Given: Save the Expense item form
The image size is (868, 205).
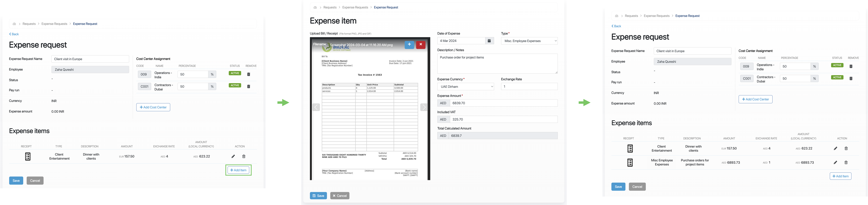Looking at the screenshot, I should point(318,196).
